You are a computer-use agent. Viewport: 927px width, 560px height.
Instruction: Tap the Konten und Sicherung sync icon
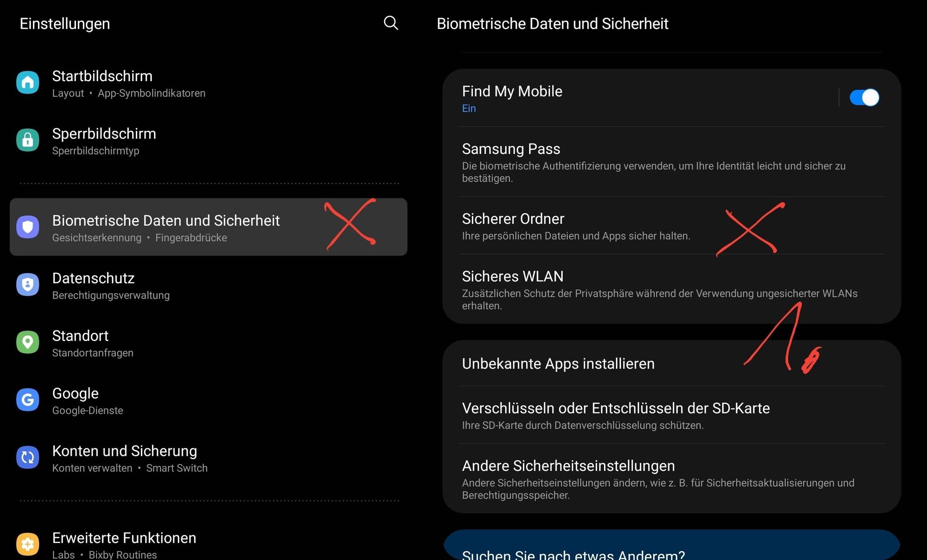[28, 457]
